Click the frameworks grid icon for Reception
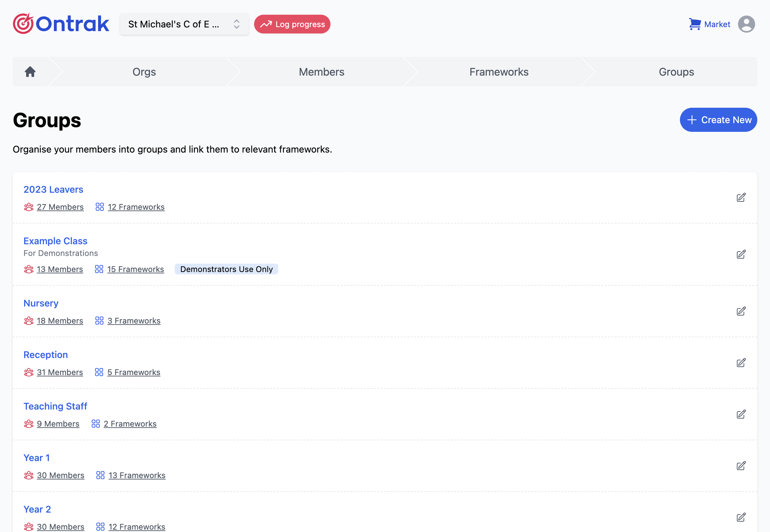 (x=99, y=372)
